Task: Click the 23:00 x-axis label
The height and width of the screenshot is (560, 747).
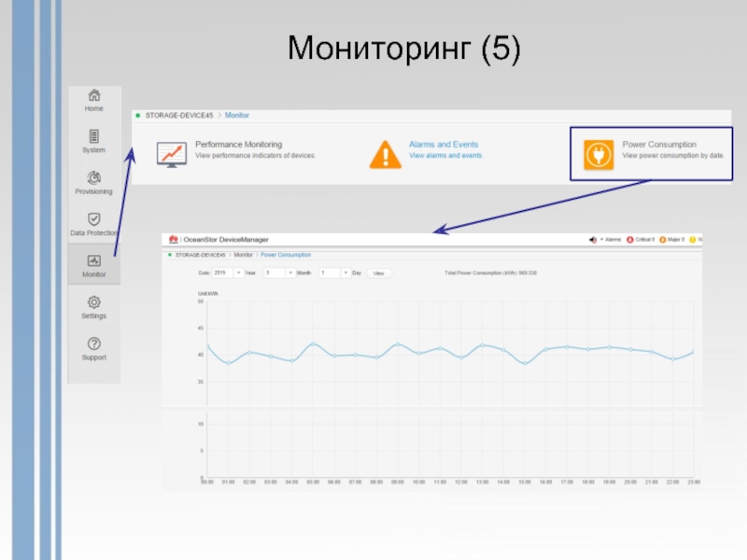Action: pos(694,482)
